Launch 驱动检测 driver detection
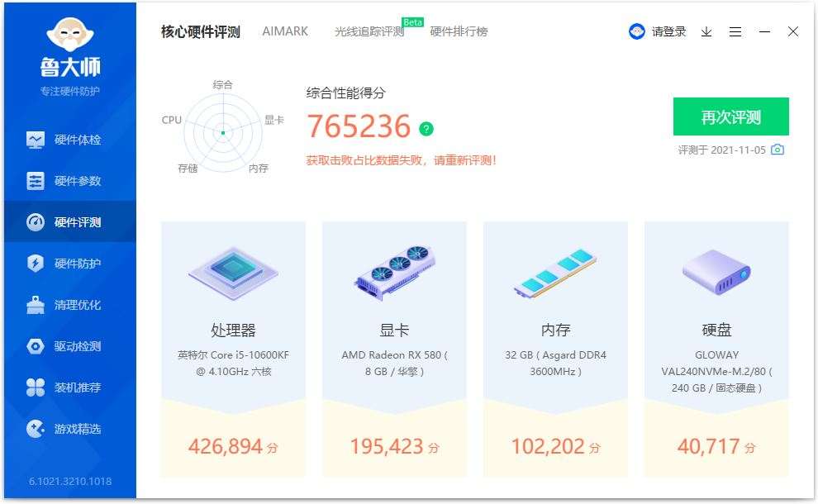Viewport: 818px width, 504px height. [70, 345]
